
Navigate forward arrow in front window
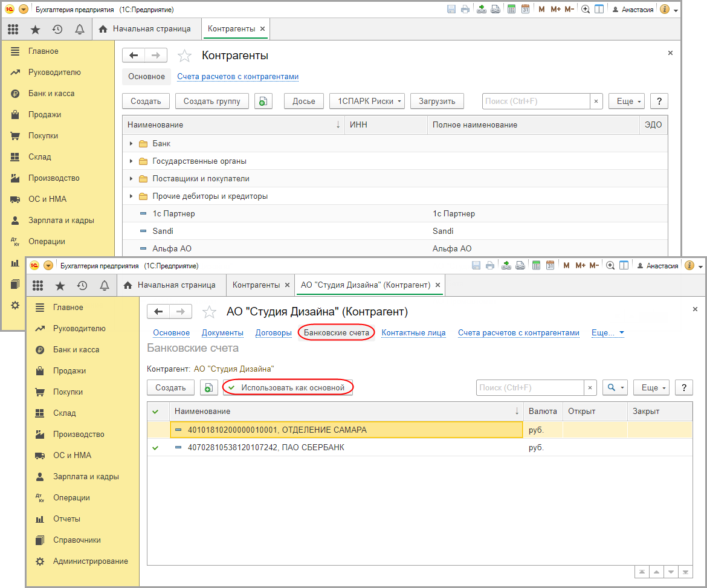point(181,312)
